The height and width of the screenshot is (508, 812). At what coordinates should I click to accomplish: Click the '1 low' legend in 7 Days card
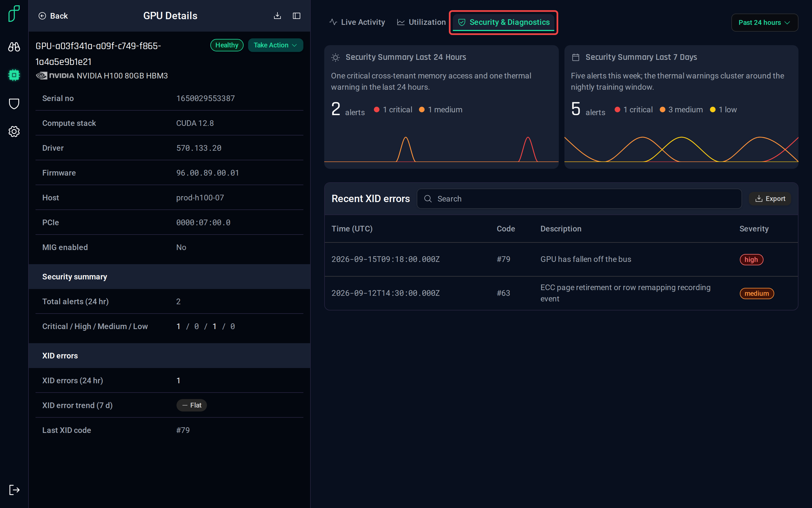(723, 110)
